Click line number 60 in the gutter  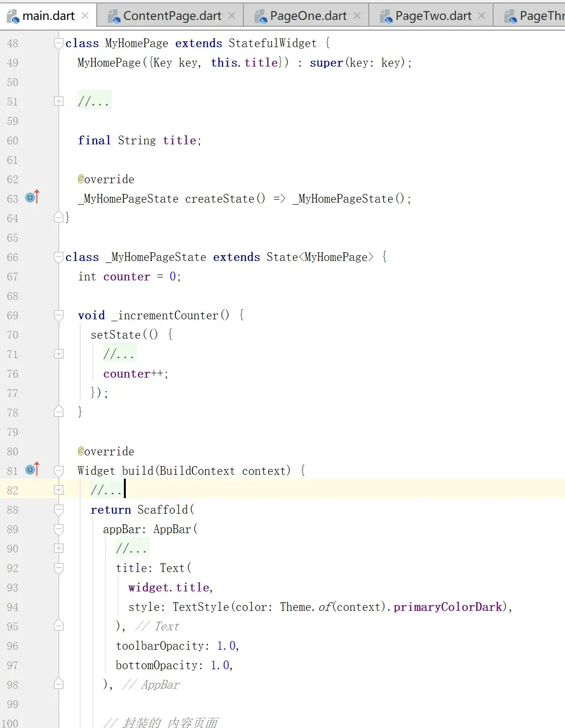(13, 140)
